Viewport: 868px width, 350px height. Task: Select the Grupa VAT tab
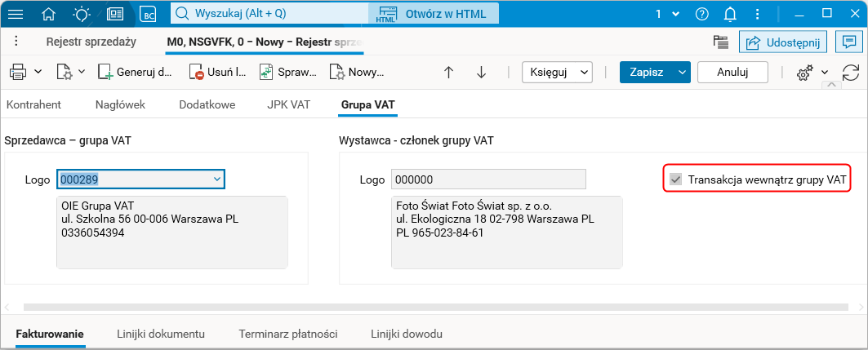point(368,104)
